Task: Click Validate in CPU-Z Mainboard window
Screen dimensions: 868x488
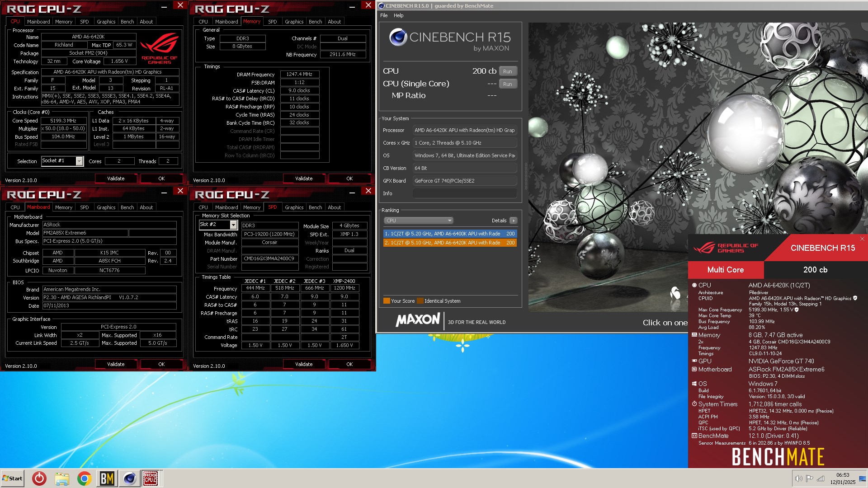Action: pos(116,364)
